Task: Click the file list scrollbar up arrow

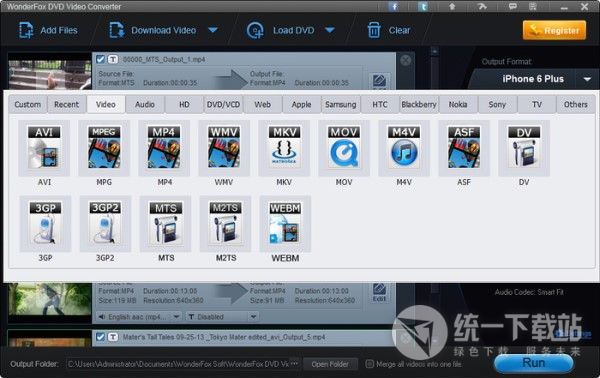Action: pyautogui.click(x=434, y=51)
